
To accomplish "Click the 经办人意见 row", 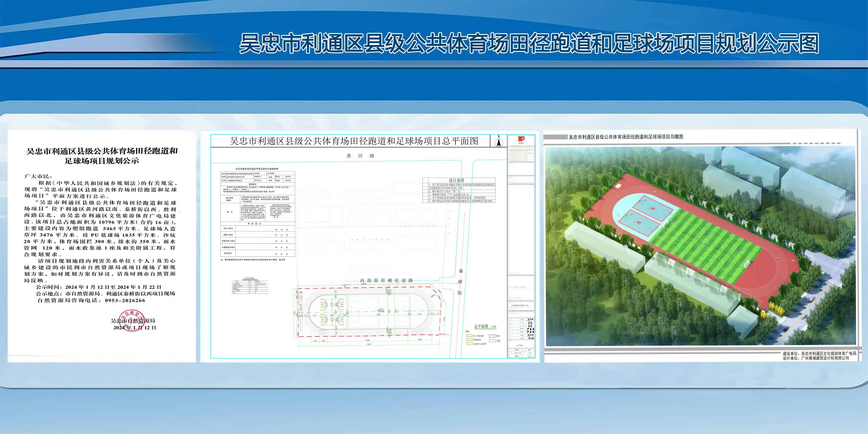I will [257, 229].
